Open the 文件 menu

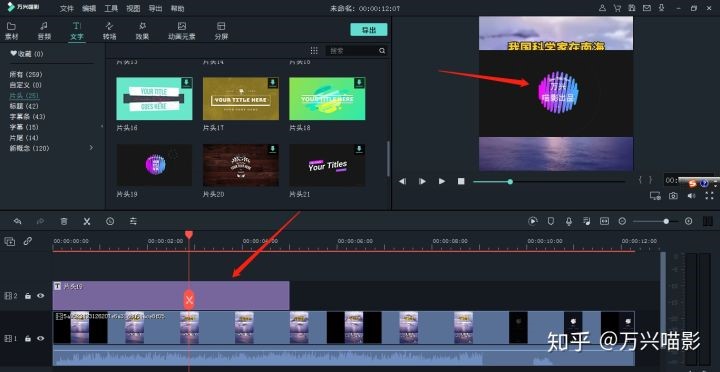(67, 8)
